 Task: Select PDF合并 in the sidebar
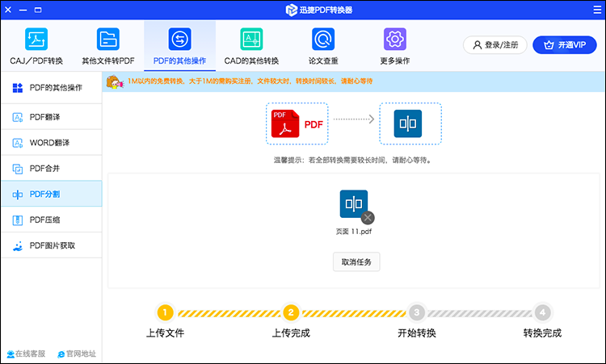(52, 169)
